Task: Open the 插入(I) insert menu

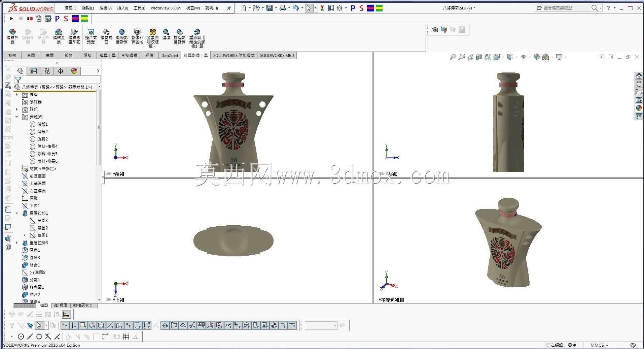Action: 122,8
